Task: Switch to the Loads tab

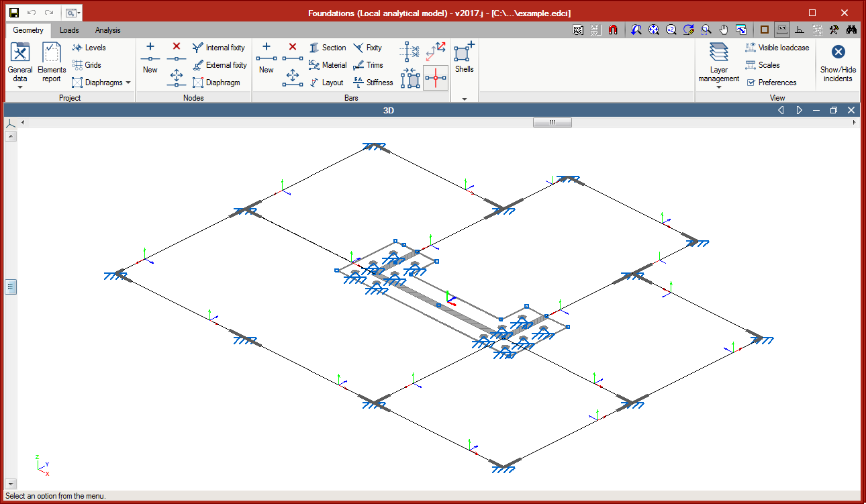Action: click(x=69, y=30)
